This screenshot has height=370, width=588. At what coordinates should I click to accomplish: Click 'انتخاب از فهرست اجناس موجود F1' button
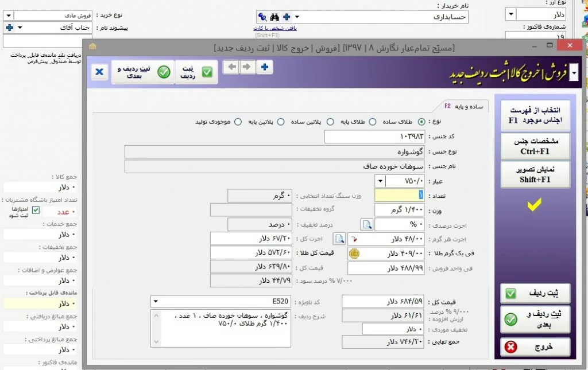535,115
